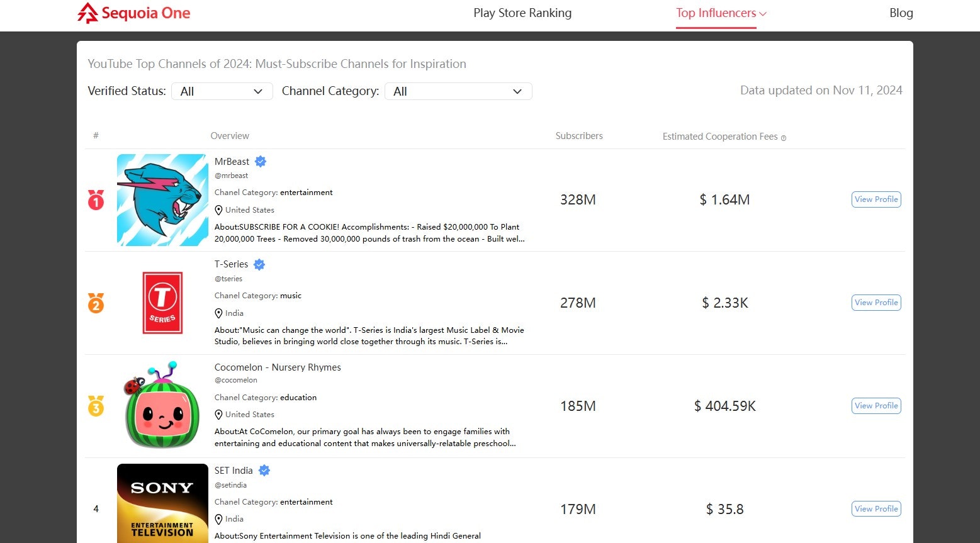
Task: Click the rank 3 medal icon
Action: pyautogui.click(x=96, y=406)
